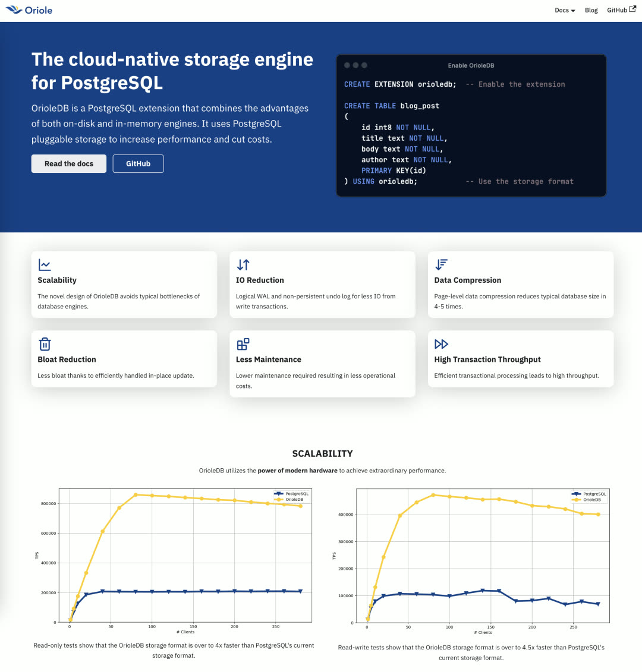The width and height of the screenshot is (642, 672).
Task: Click the Less Maintenance card title
Action: click(x=268, y=359)
